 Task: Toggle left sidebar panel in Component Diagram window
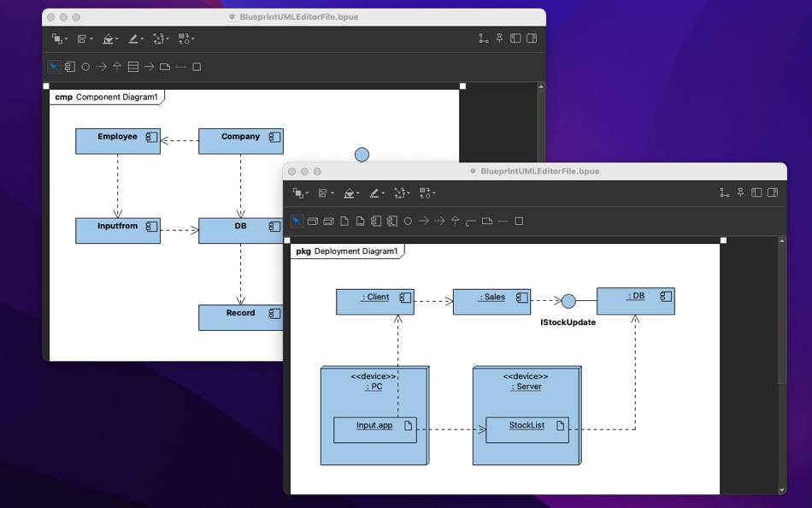pos(515,38)
